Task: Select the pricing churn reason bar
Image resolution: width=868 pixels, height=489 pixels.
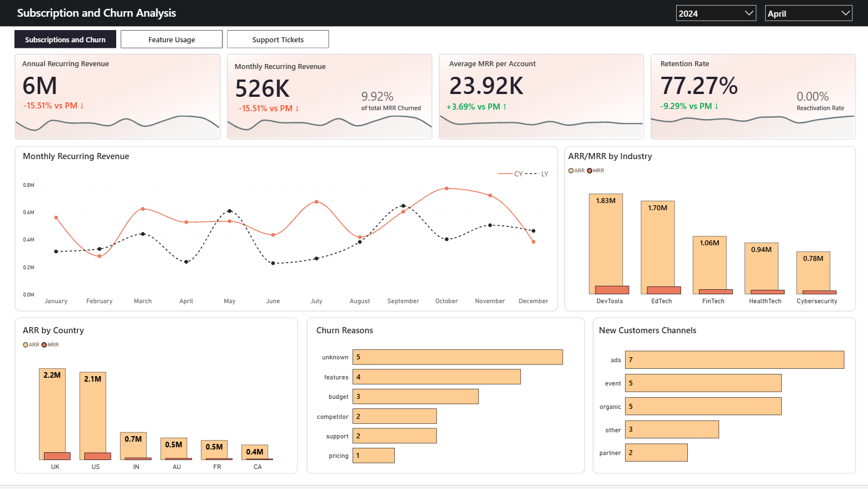Action: (374, 456)
